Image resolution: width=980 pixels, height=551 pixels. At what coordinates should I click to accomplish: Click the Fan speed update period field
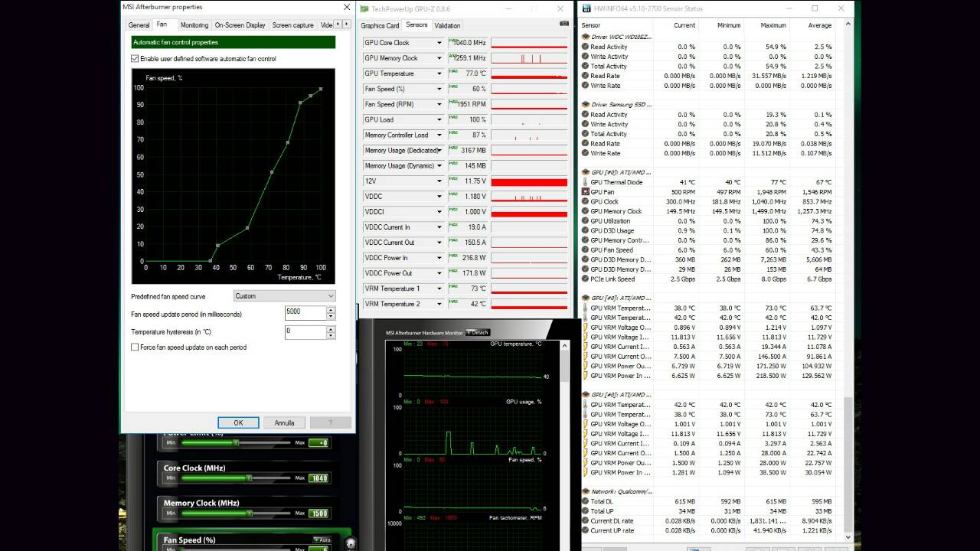(x=305, y=312)
